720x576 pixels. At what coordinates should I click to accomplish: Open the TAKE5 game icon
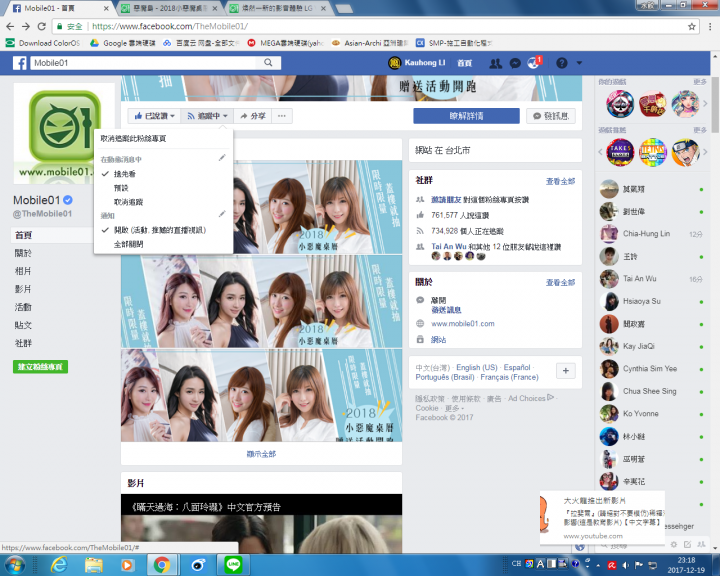620,152
